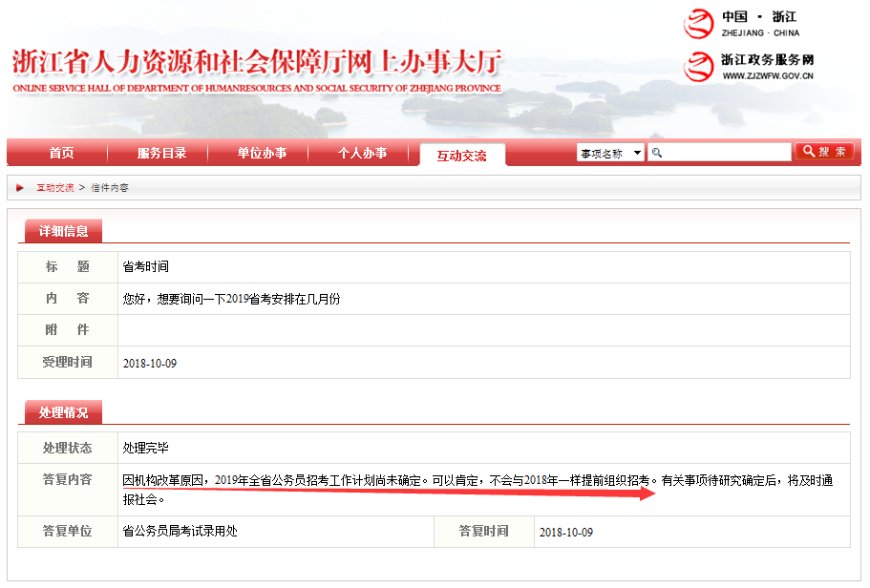Open 单位办事 menu item

[x=262, y=153]
